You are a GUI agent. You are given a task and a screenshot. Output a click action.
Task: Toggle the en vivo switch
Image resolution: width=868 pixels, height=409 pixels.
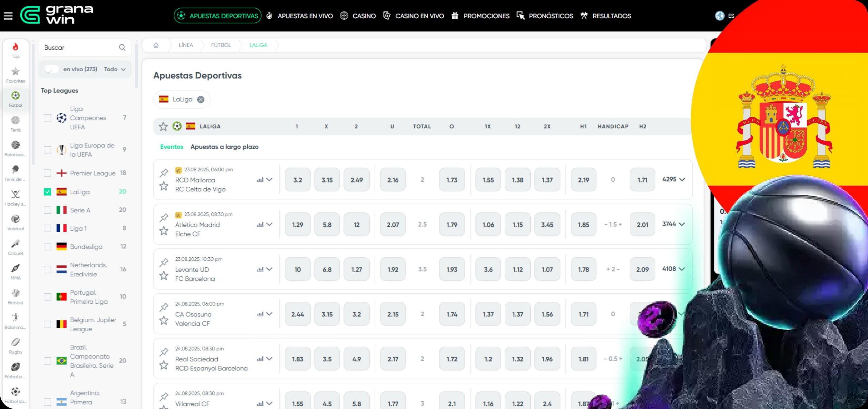coord(51,69)
